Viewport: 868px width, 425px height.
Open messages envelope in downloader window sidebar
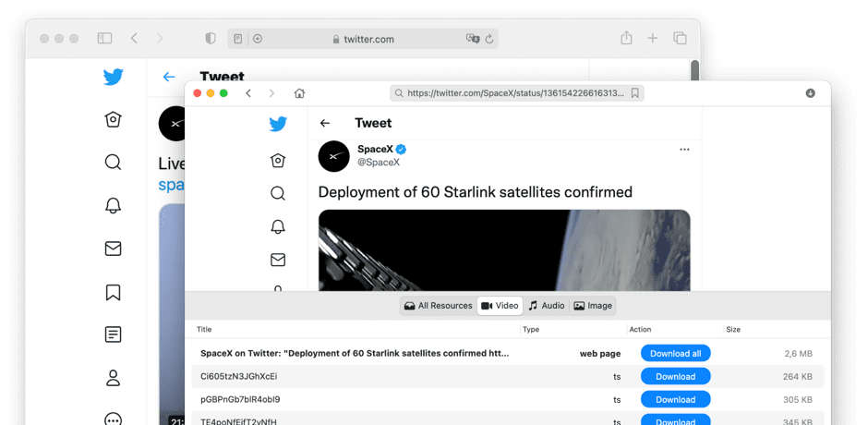pyautogui.click(x=278, y=260)
